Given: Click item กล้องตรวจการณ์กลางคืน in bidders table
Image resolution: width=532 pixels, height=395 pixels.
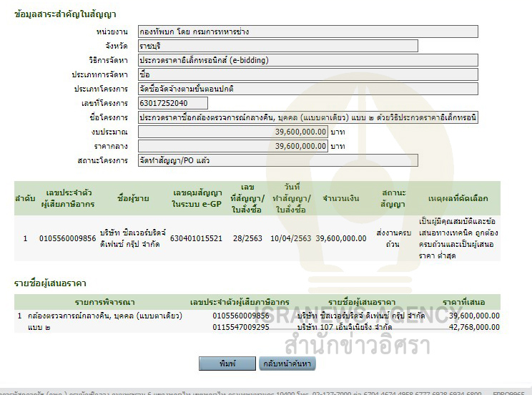Looking at the screenshot, I should pos(105,321).
